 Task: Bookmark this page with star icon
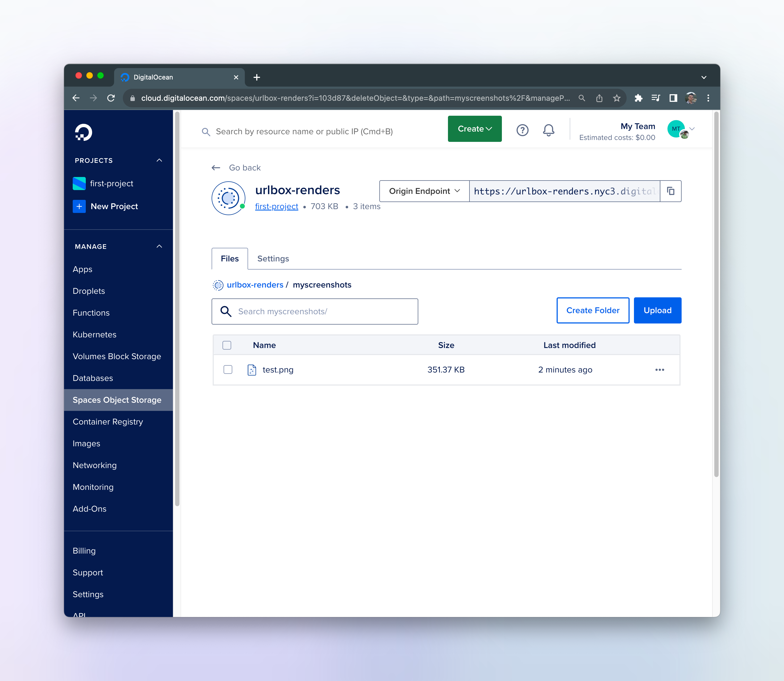tap(617, 98)
